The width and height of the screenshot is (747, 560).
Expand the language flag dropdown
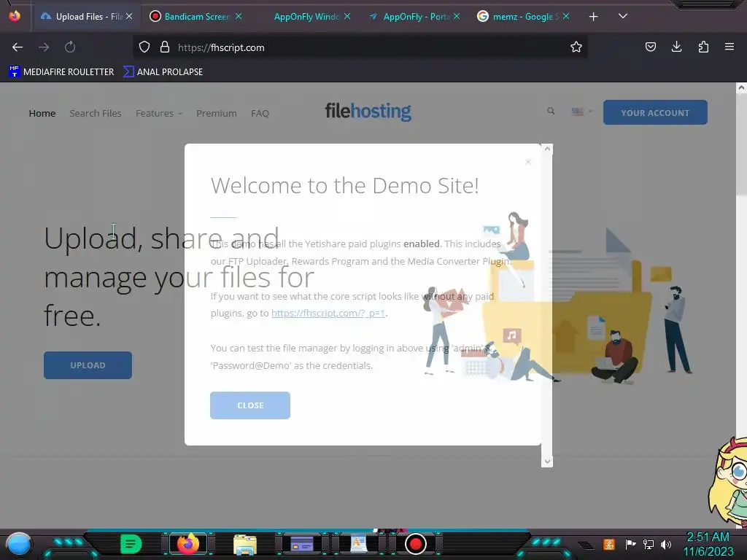click(x=581, y=112)
